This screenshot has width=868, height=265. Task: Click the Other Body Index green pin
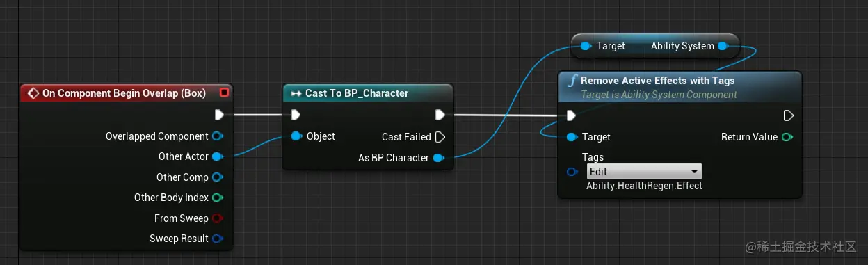click(x=217, y=198)
